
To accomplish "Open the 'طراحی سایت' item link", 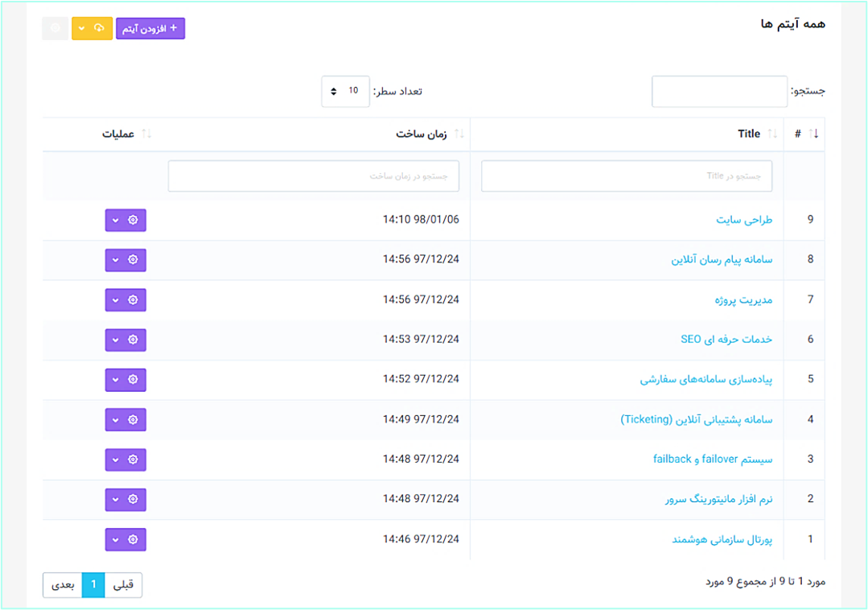I will 744,220.
